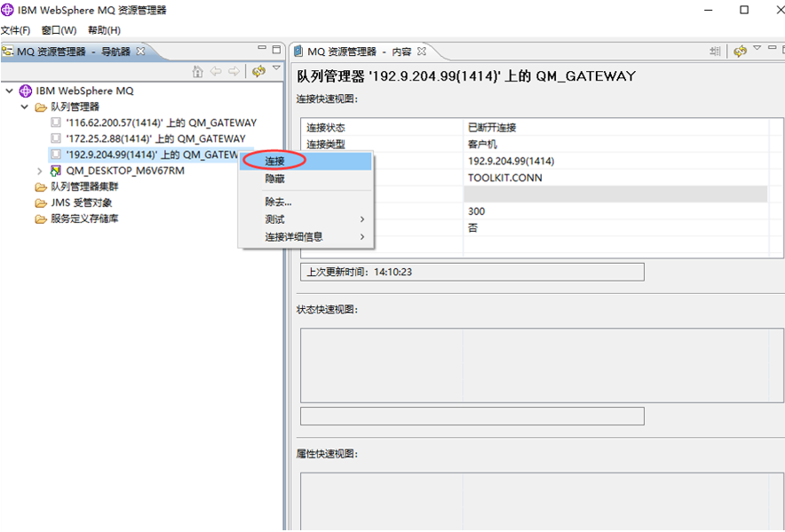
Task: Click the 300 value cell
Action: 477,211
